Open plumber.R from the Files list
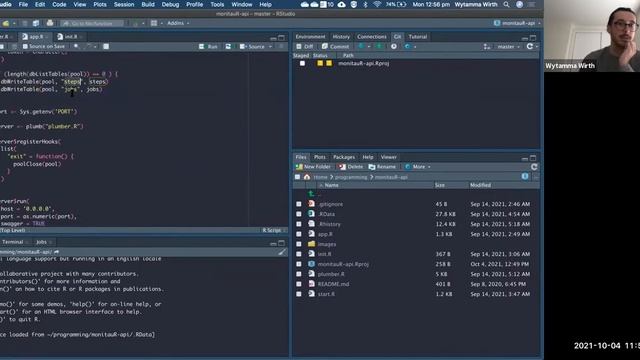The height and width of the screenshot is (360, 640). [331, 274]
